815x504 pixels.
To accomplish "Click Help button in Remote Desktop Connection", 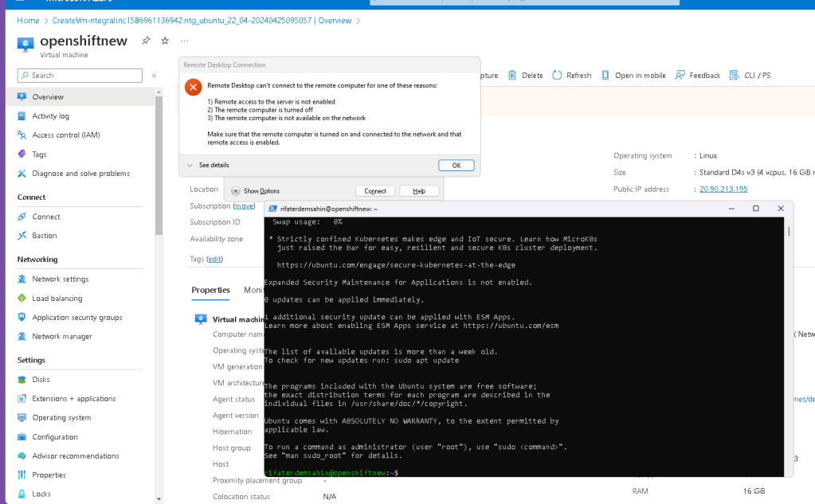I will click(x=419, y=190).
